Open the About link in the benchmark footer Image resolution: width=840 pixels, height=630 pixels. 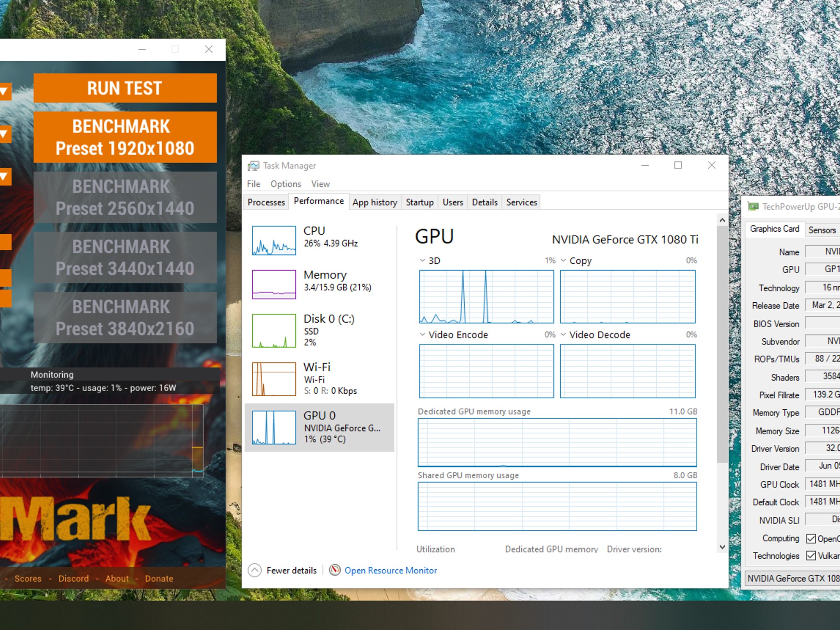tap(117, 578)
